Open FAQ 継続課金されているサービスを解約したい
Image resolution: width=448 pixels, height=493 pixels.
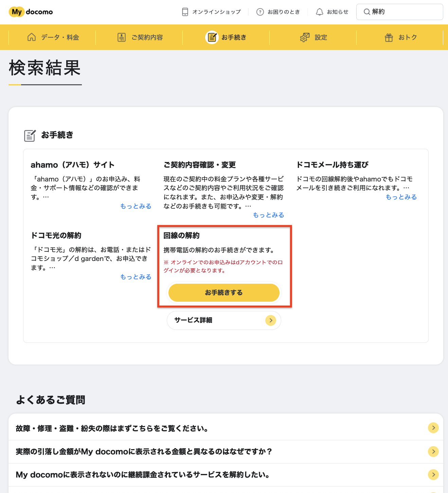(x=226, y=475)
